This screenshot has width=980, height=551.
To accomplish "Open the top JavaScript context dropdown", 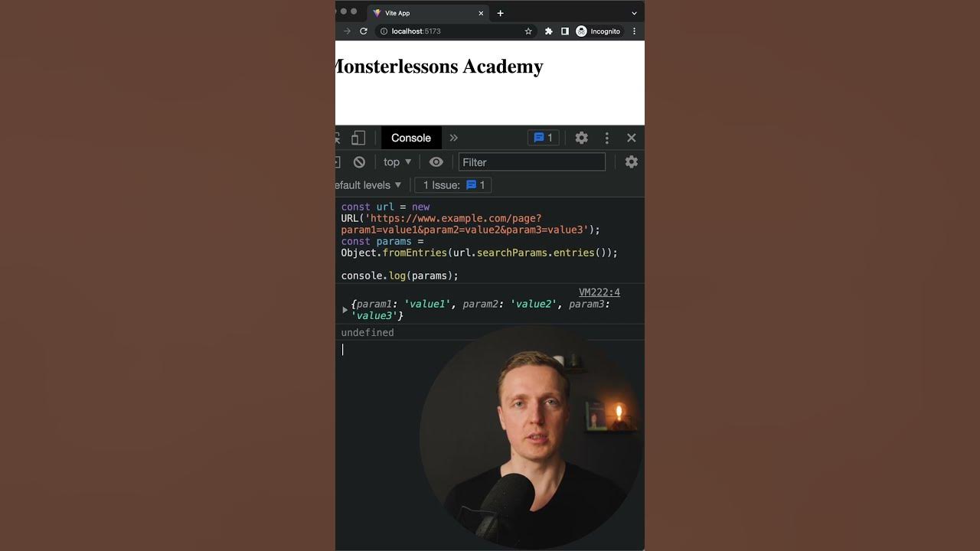I will pos(397,162).
